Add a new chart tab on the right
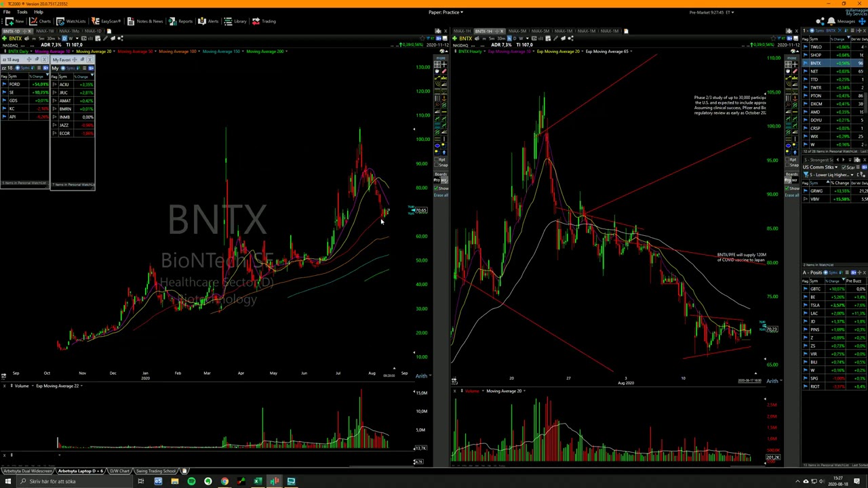The width and height of the screenshot is (868, 488). pos(626,30)
